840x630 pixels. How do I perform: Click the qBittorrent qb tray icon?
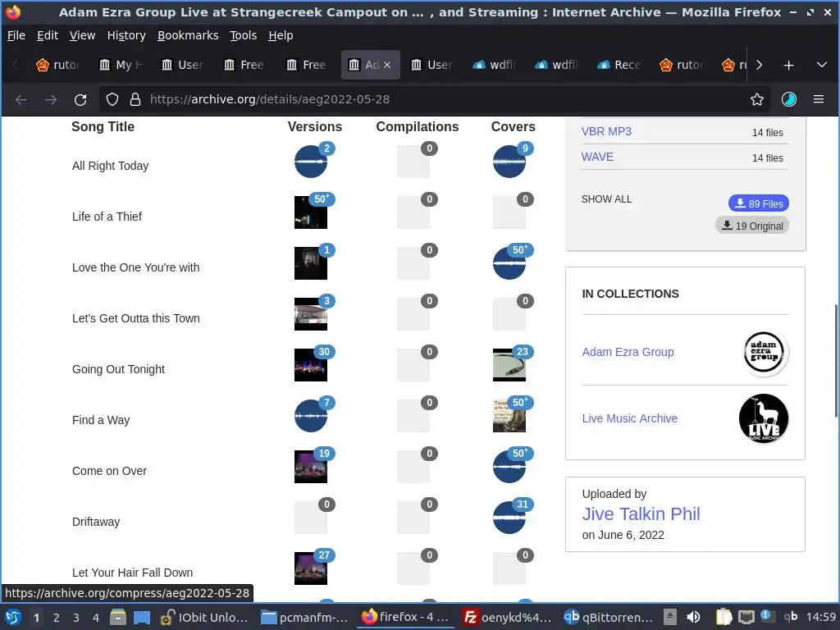point(791,617)
